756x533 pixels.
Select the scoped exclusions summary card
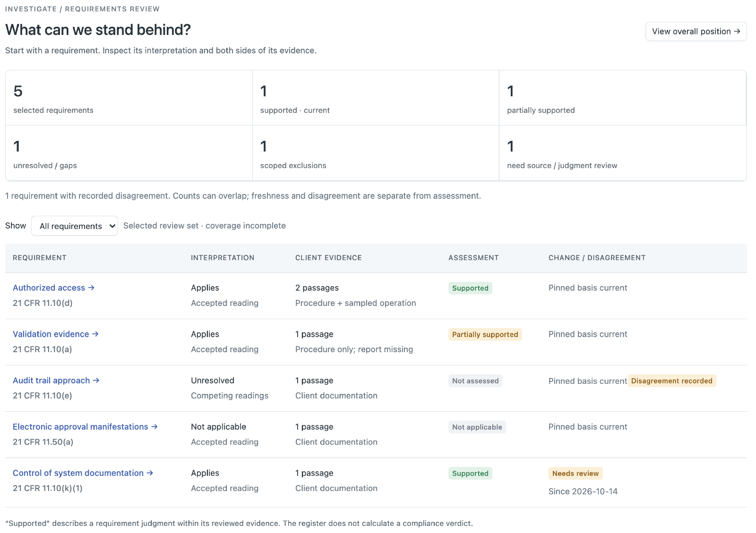coord(376,153)
